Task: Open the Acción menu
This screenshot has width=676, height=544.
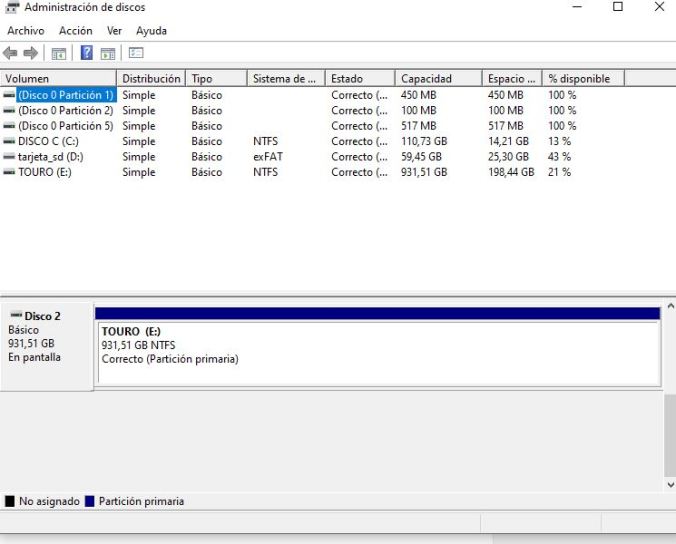Action: (x=76, y=31)
